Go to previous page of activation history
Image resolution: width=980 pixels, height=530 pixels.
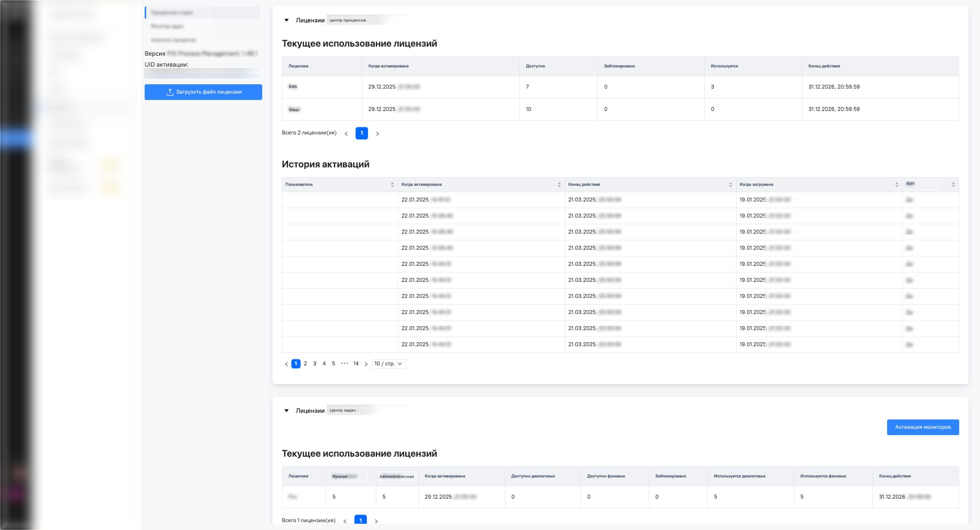point(286,364)
